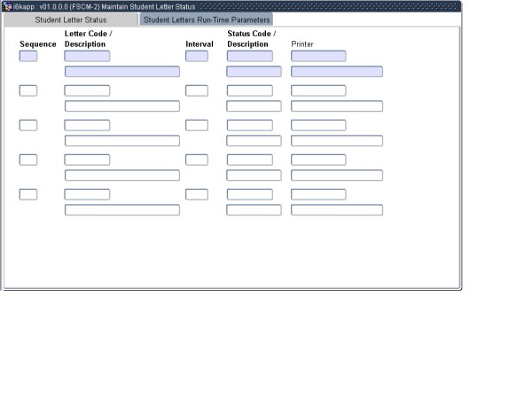This screenshot has height=399, width=532.
Task: Click letter Description field in fifth row
Action: [x=122, y=210]
